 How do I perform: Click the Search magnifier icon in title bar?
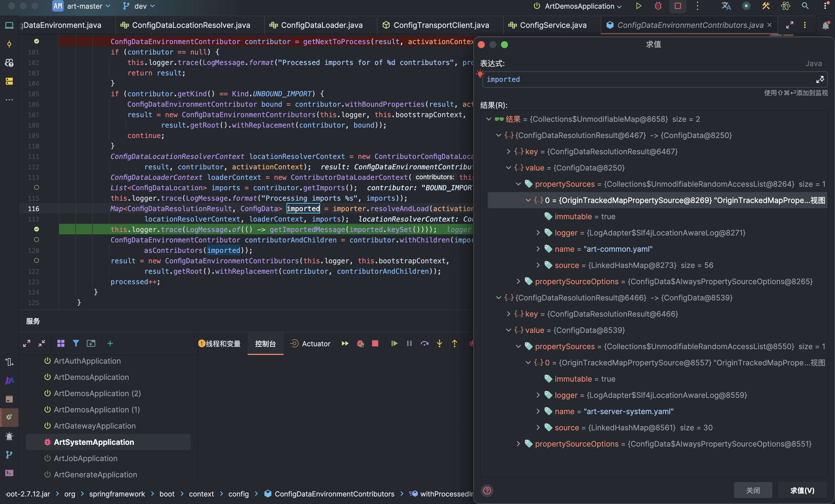coord(805,6)
